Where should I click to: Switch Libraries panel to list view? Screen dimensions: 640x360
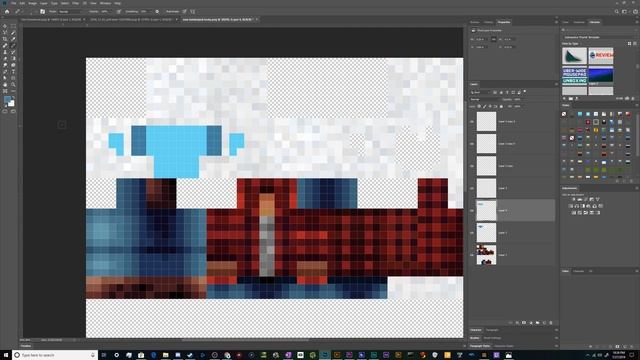635,43
